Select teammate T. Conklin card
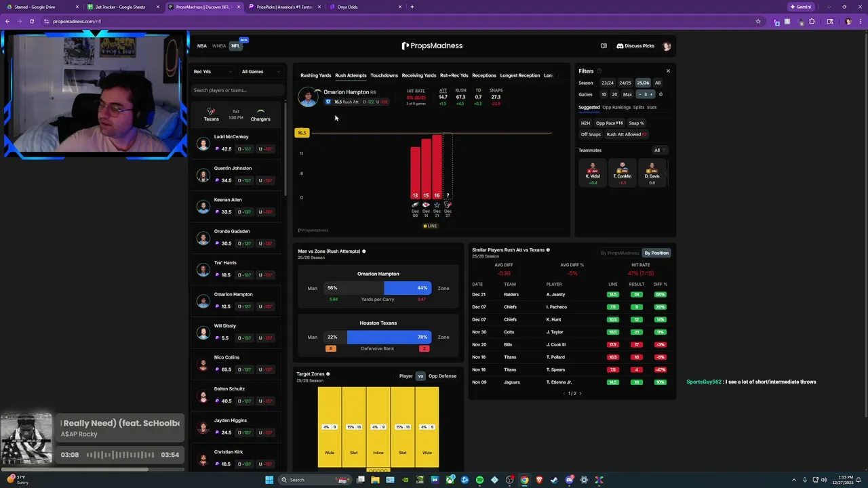868x488 pixels. point(623,174)
